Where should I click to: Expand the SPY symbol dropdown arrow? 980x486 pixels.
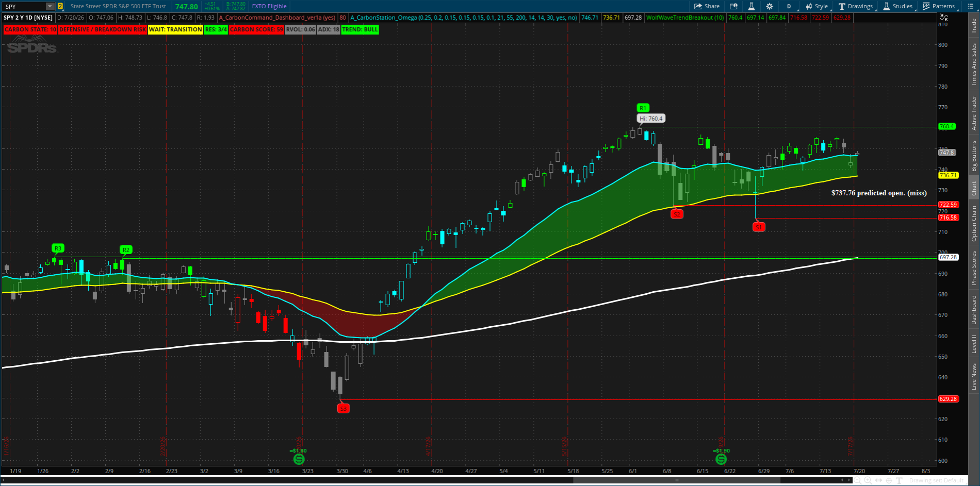coord(50,6)
